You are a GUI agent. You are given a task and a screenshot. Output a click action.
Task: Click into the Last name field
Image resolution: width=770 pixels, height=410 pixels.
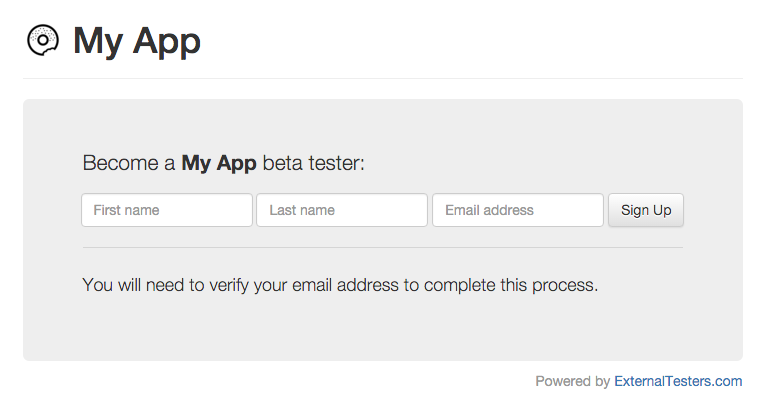[x=342, y=210]
